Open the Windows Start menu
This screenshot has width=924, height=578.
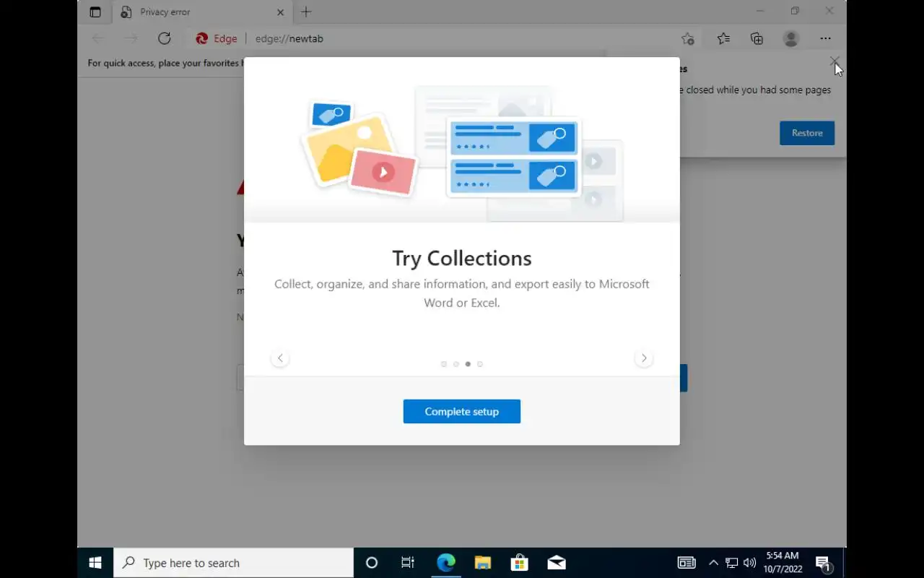point(95,563)
